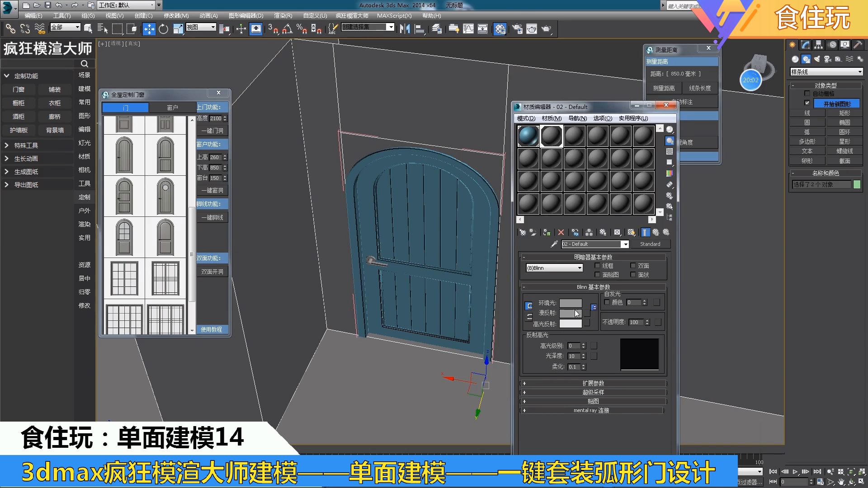Click 一键面洞 button in door panel

click(212, 131)
